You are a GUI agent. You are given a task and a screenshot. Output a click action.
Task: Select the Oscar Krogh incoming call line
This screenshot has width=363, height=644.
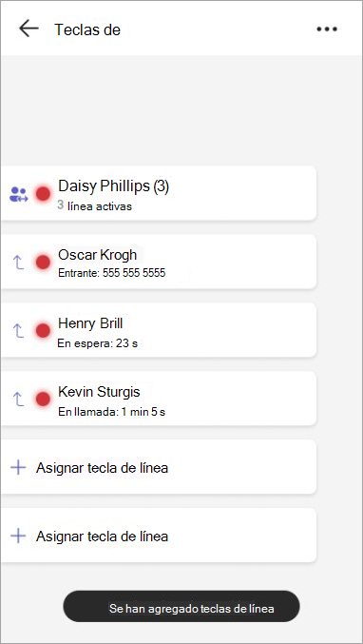tap(159, 262)
